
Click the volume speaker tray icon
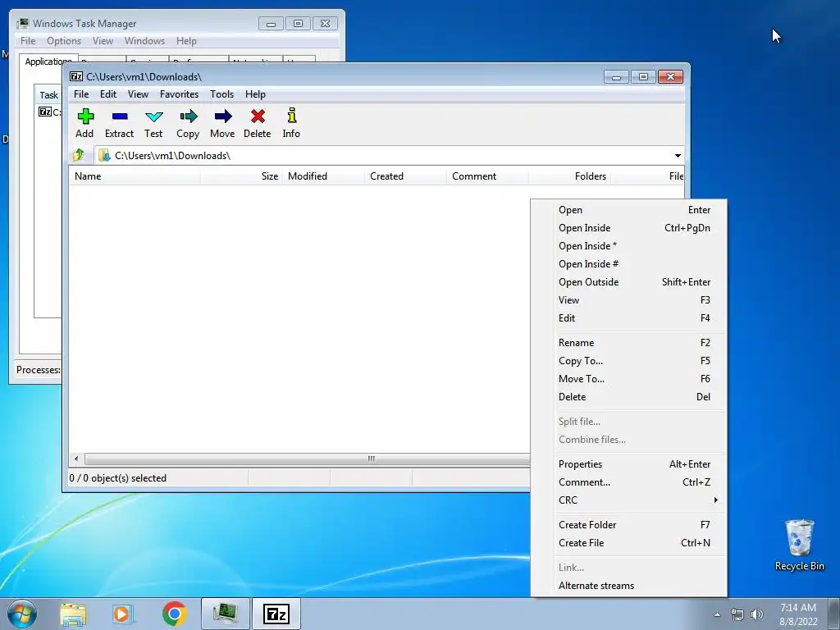click(757, 614)
